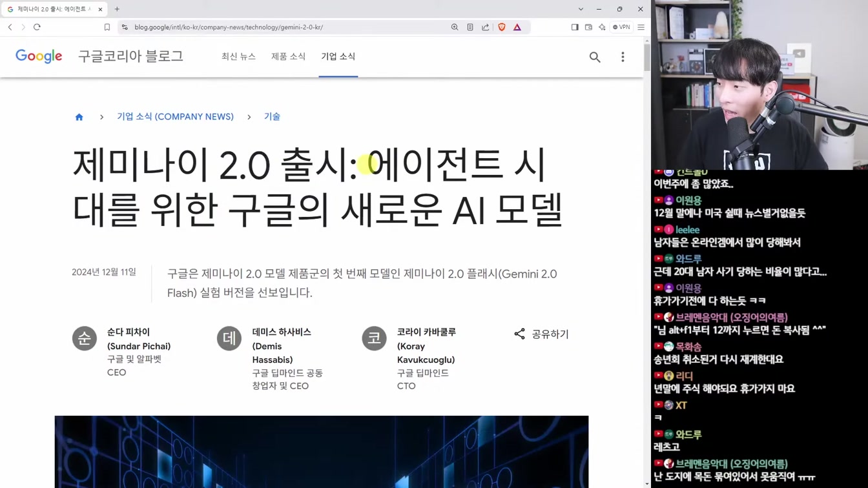Select the 제미나이 2.0 출시 browser tab
This screenshot has width=868, height=488.
55,9
